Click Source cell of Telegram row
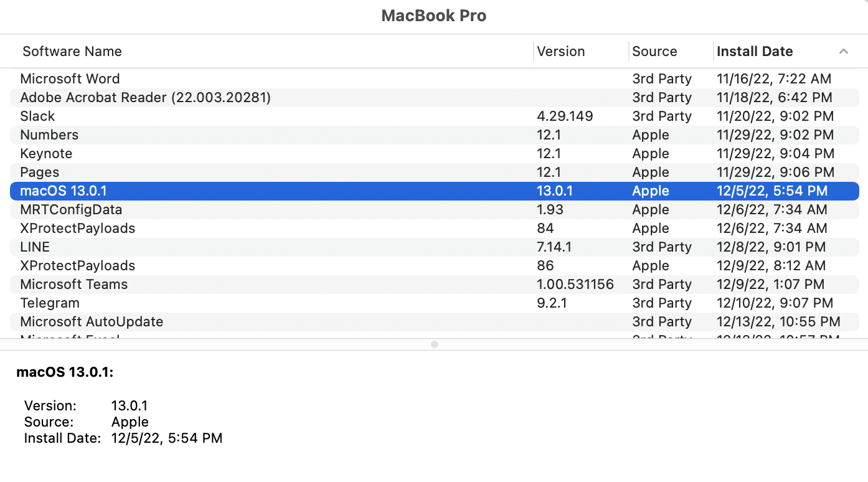Viewport: 868px width, 482px height. click(x=662, y=303)
